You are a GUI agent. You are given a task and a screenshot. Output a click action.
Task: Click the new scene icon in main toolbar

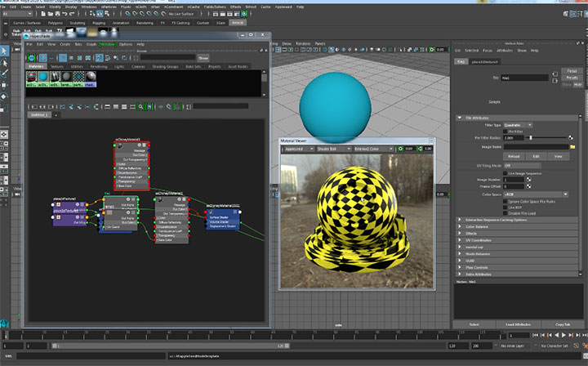click(x=43, y=14)
